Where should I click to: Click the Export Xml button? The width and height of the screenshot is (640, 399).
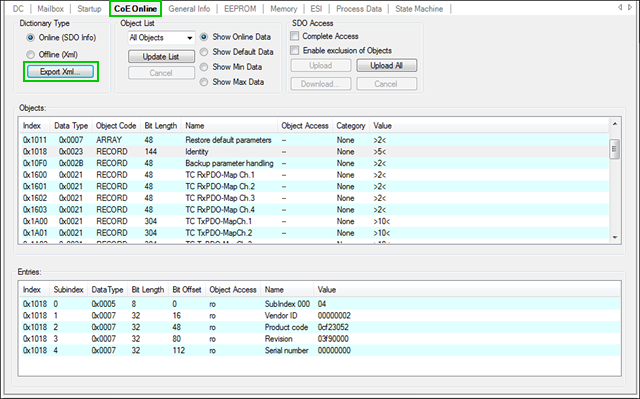point(60,72)
